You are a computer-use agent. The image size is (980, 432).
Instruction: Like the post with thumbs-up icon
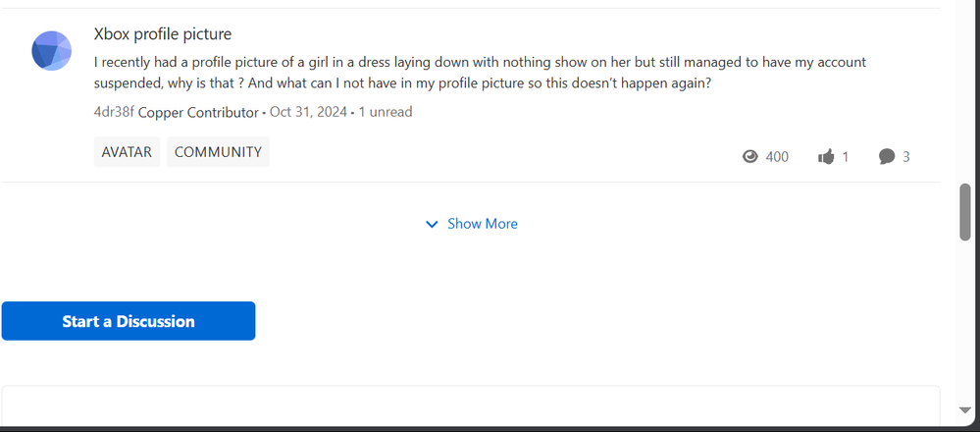click(825, 156)
